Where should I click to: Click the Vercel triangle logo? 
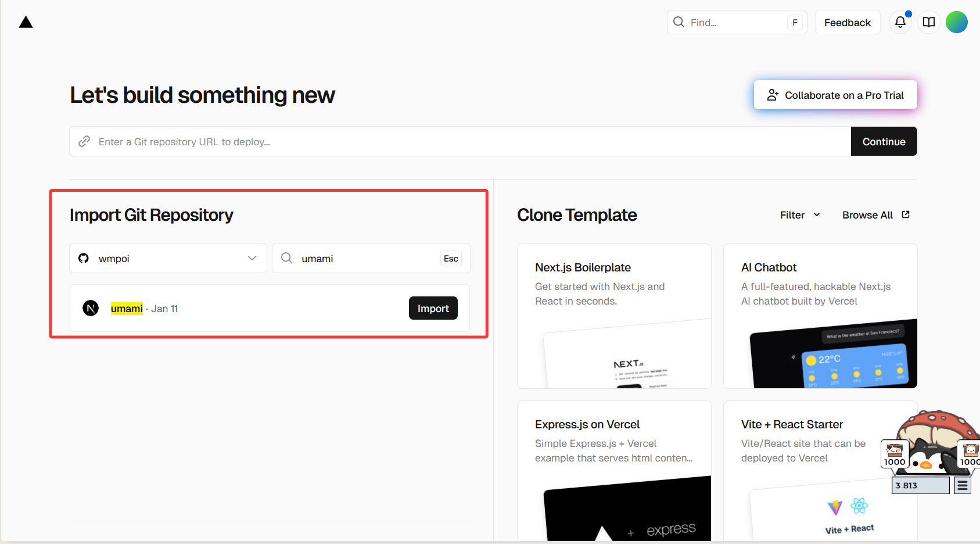coord(26,23)
